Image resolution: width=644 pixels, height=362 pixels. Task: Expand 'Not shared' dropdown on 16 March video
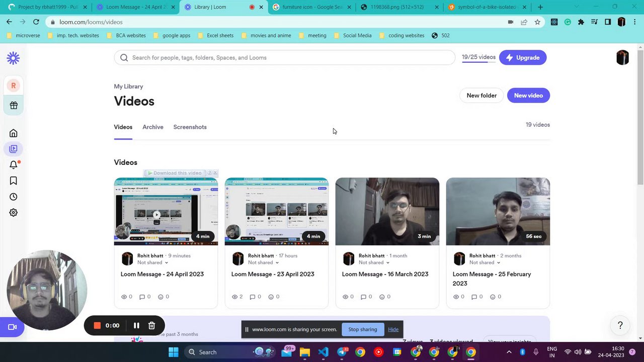pyautogui.click(x=374, y=263)
